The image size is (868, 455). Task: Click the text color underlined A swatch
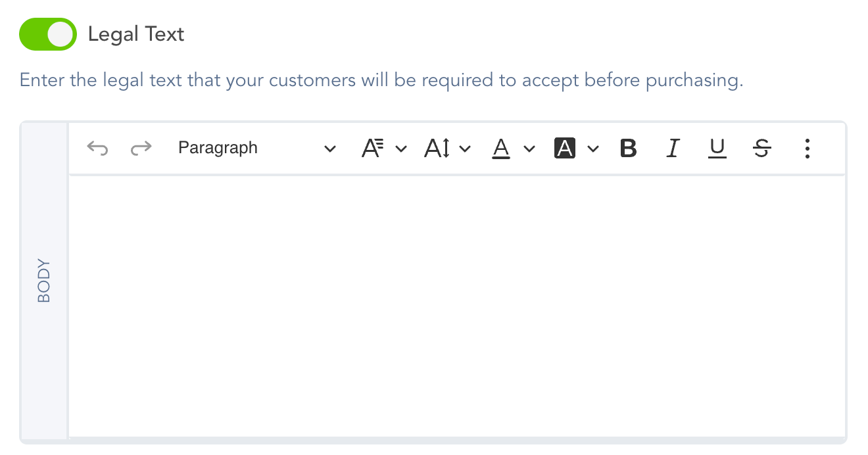coord(502,149)
